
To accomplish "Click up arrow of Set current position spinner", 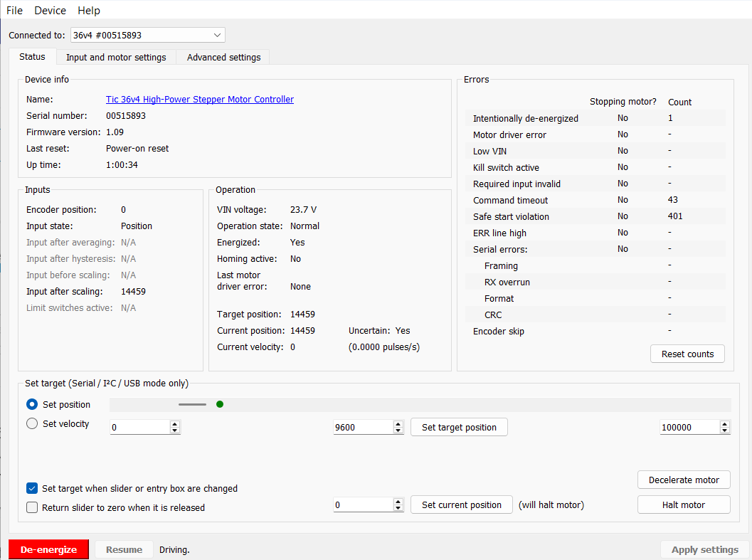I will 398,502.
